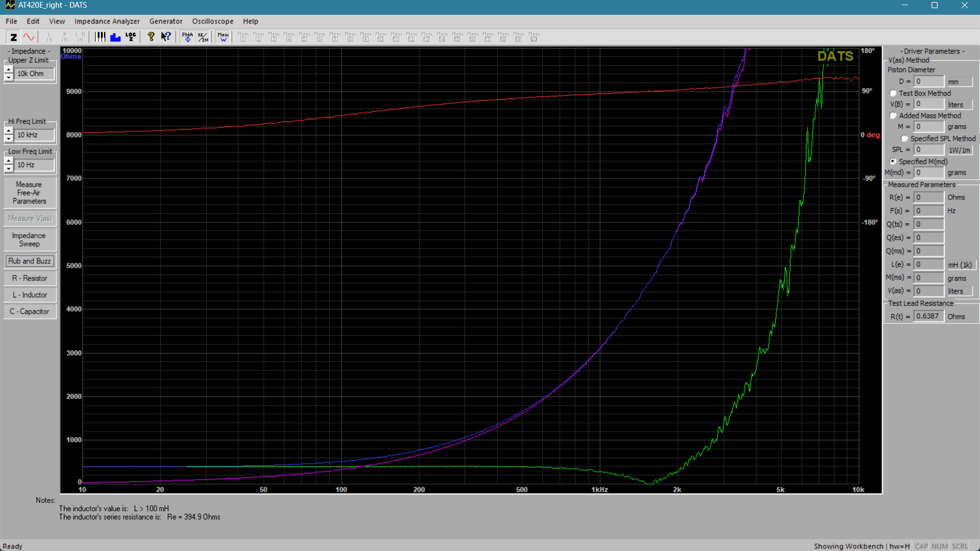
Task: Click the blue bar graph toolbar icon
Action: (115, 37)
